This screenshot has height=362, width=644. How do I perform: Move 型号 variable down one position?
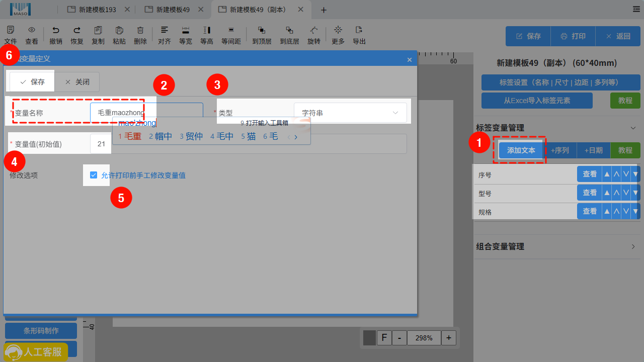pos(626,193)
